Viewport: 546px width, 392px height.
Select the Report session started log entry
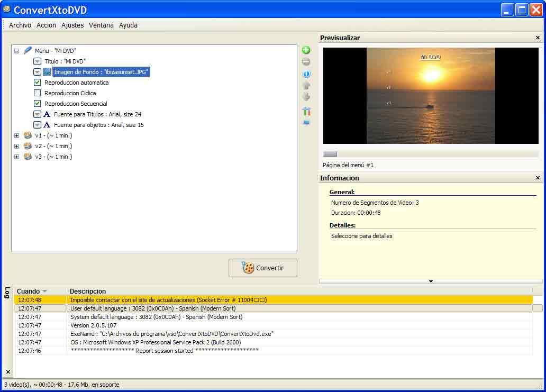coord(274,351)
